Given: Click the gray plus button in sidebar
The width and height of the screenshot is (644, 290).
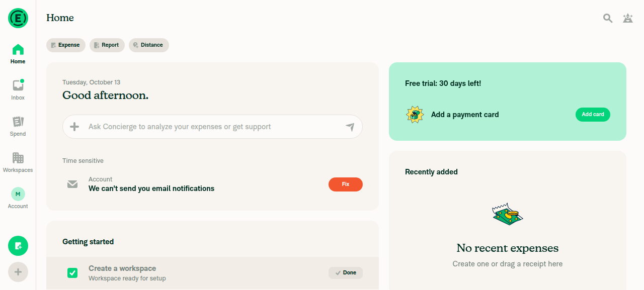Looking at the screenshot, I should [18, 272].
